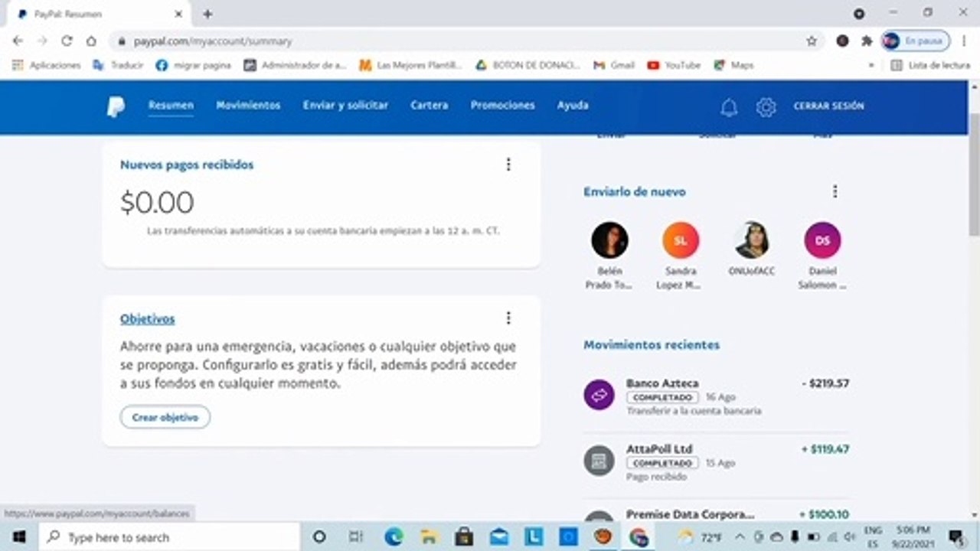Open YouTube bookmark
The height and width of the screenshot is (551, 980).
point(674,66)
